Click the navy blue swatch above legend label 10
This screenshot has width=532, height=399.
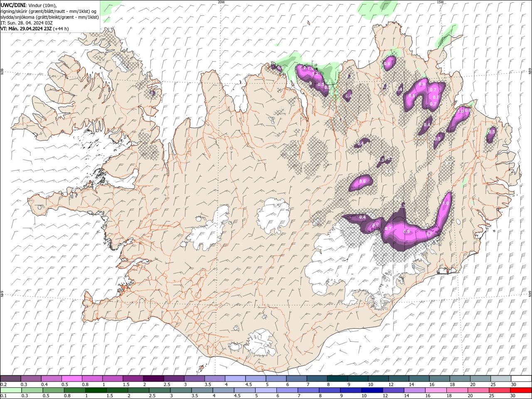(x=372, y=390)
